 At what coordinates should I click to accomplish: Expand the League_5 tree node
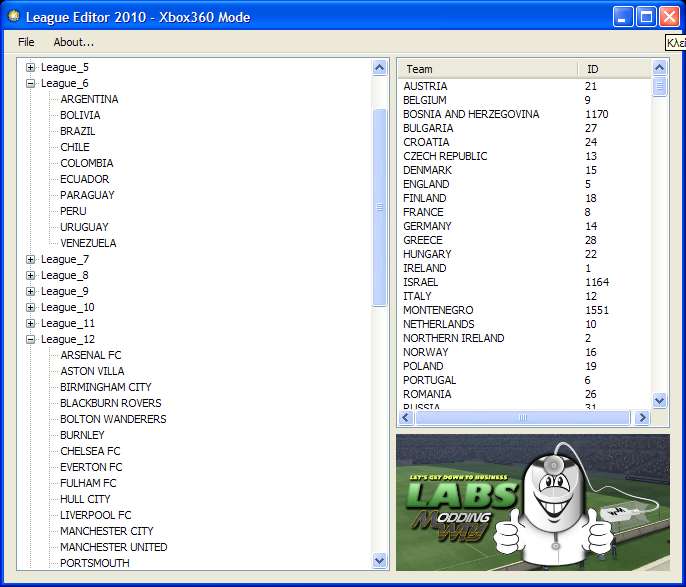(31, 67)
